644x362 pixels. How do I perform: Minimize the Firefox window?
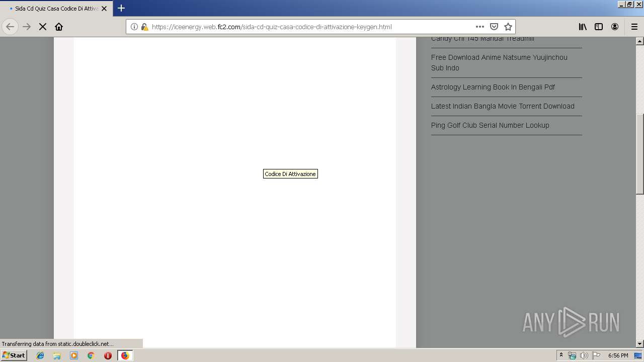pos(621,4)
